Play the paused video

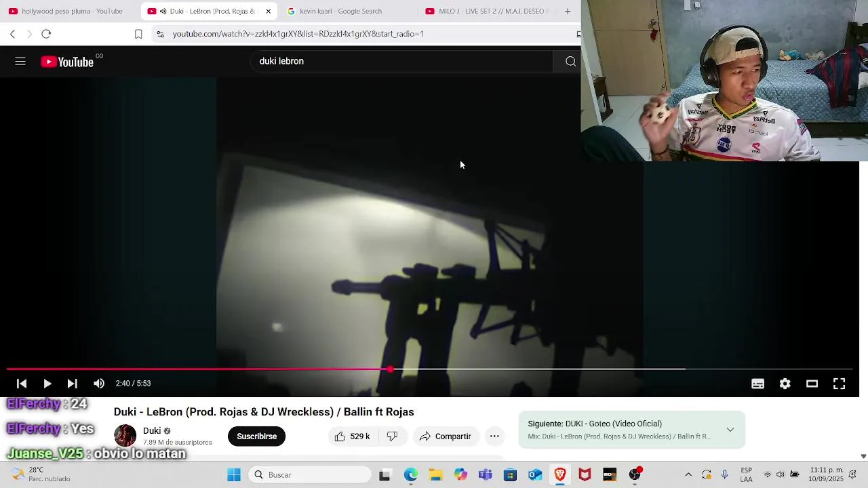click(47, 384)
